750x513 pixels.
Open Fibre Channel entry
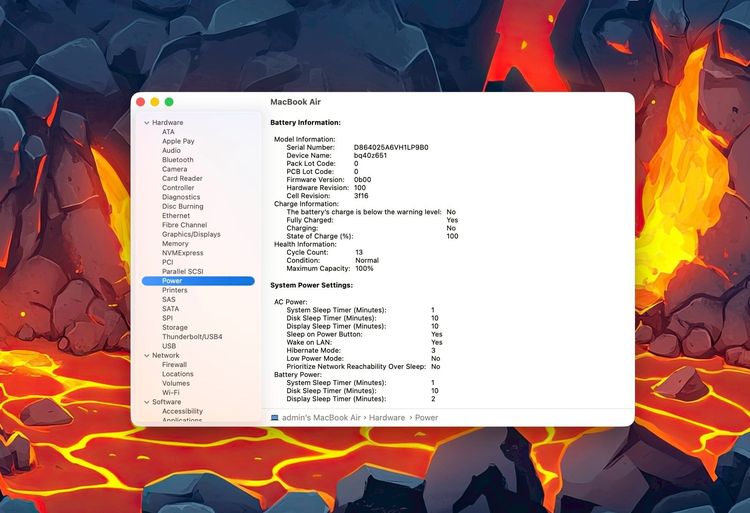point(185,225)
